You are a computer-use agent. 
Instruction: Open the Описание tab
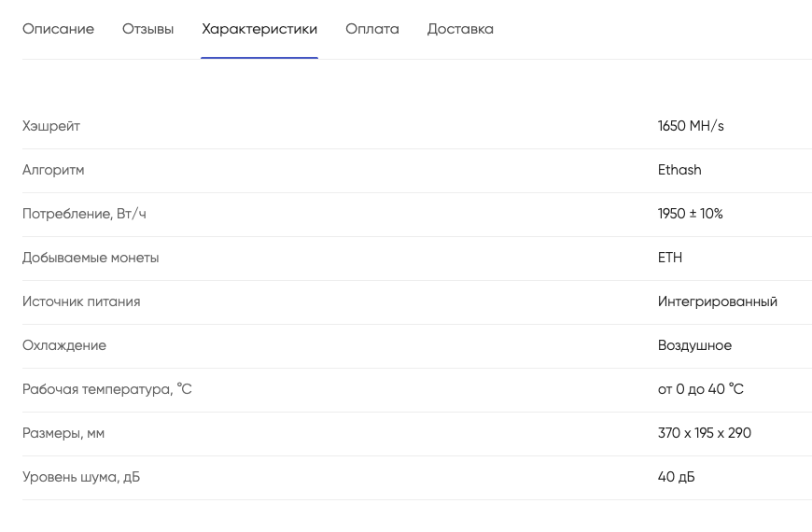pos(58,29)
